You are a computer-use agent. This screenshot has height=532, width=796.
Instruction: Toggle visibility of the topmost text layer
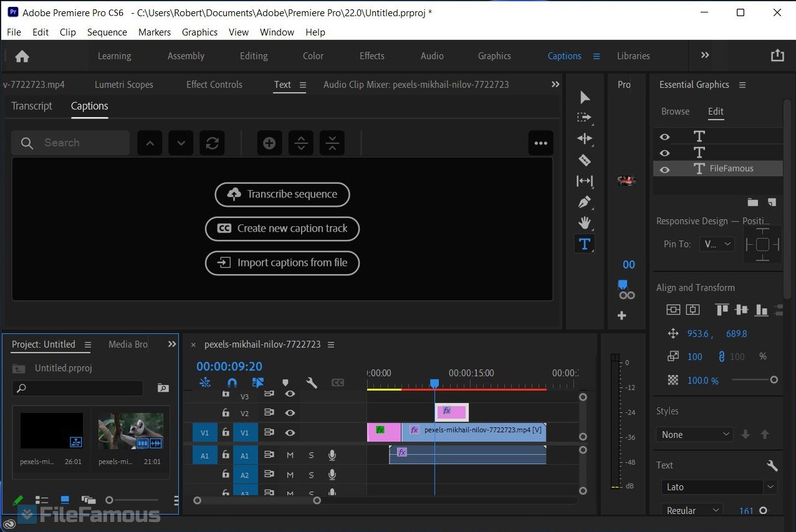(x=664, y=136)
